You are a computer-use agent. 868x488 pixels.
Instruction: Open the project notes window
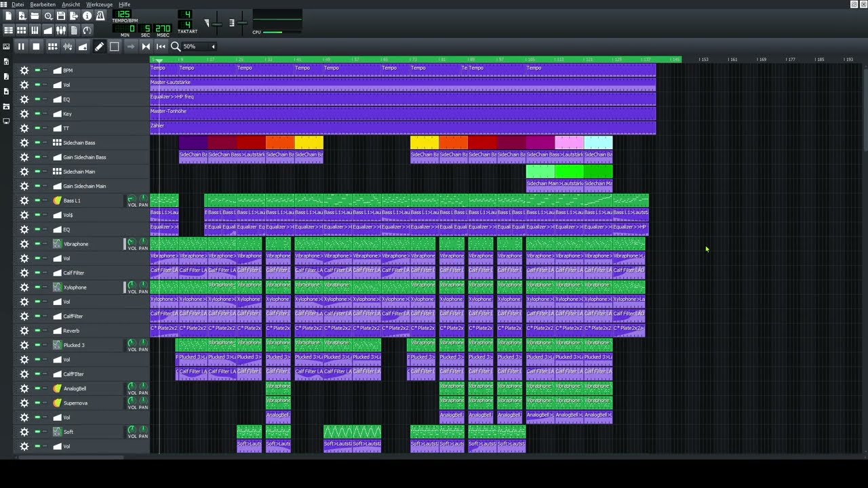tap(74, 30)
